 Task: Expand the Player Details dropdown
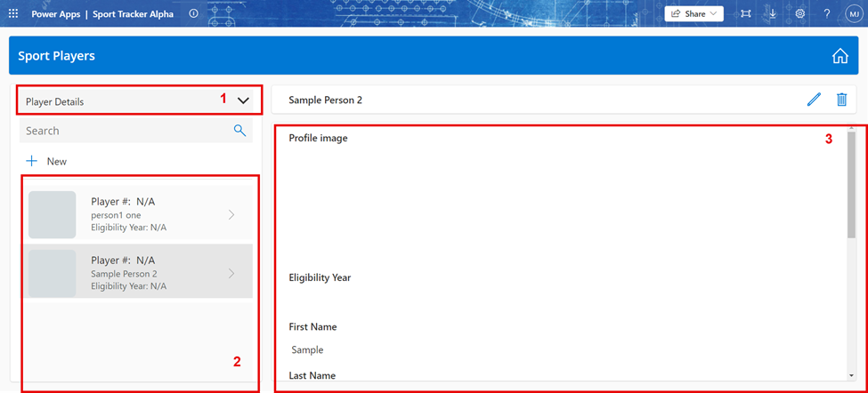click(243, 101)
